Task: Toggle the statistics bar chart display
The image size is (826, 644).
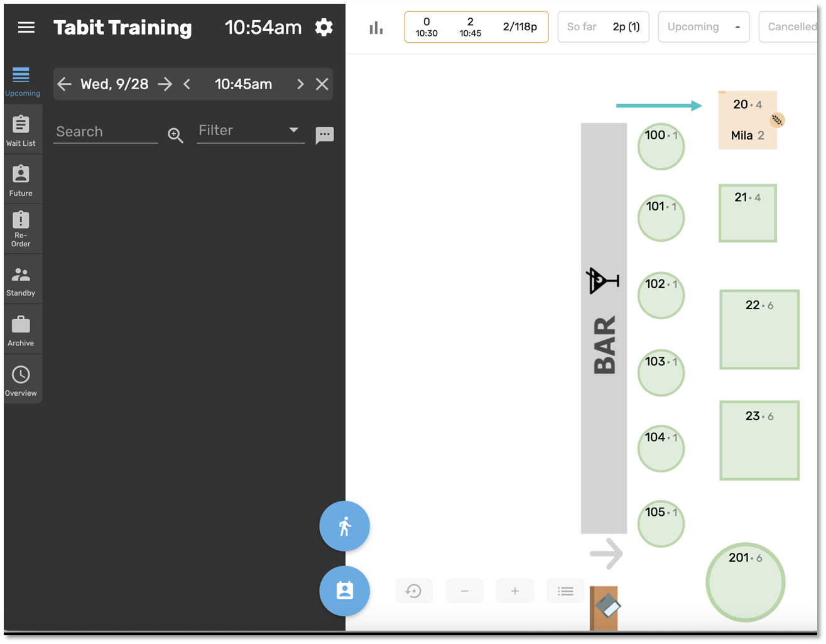Action: click(376, 27)
